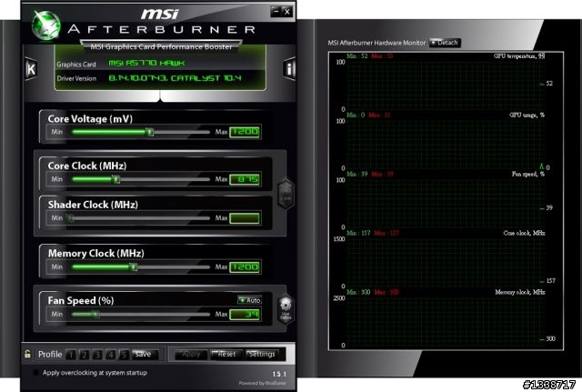Select profile slot 2
582x392 pixels.
(85, 355)
